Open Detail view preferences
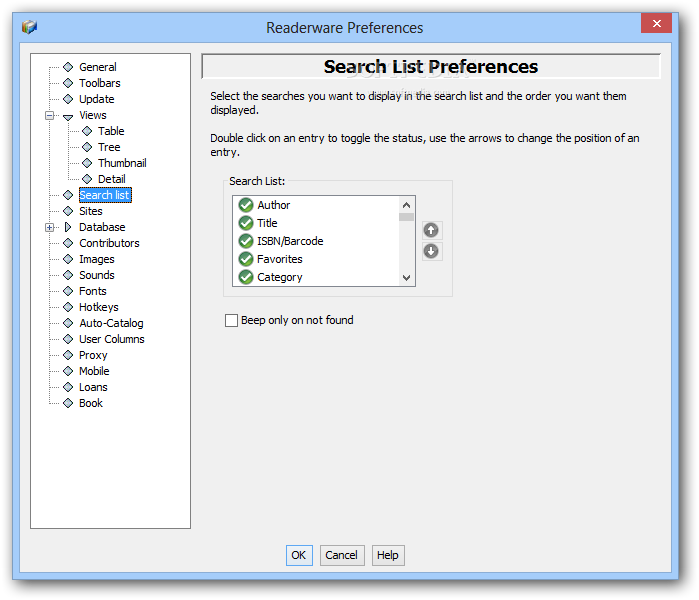The height and width of the screenshot is (600, 699). click(111, 179)
